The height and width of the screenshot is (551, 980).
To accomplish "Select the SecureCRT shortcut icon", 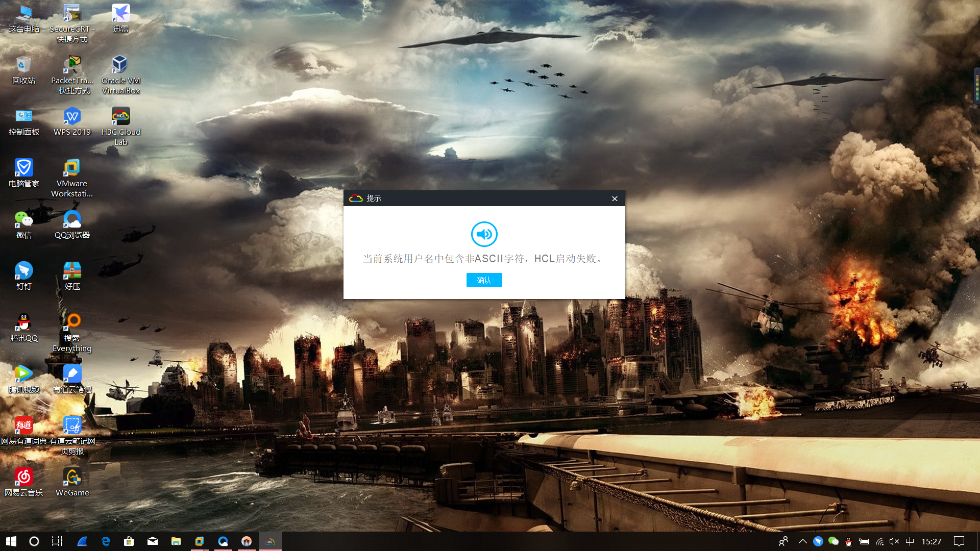I will click(x=72, y=14).
